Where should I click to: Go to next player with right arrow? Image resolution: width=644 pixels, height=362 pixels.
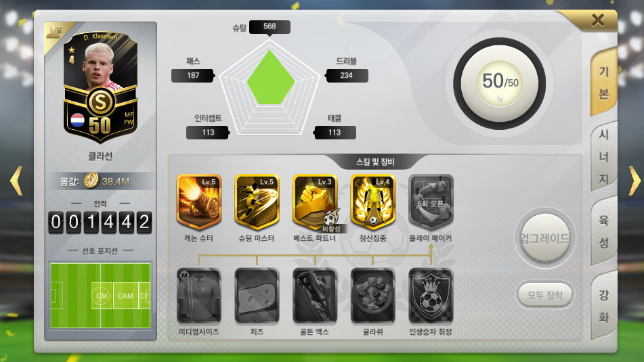tap(635, 181)
